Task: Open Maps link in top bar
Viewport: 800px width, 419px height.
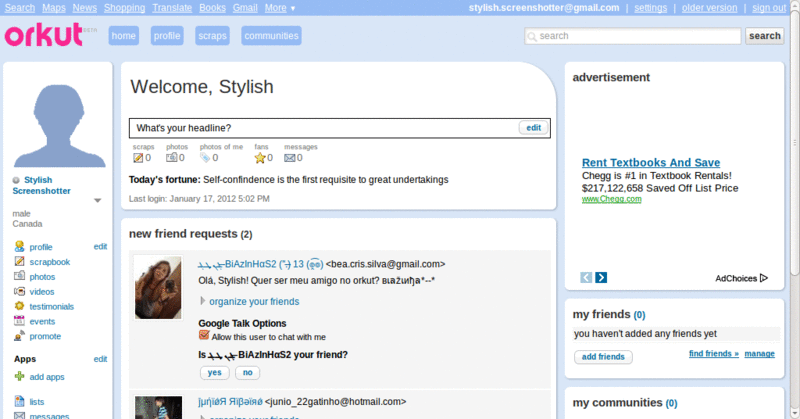Action: pos(54,8)
